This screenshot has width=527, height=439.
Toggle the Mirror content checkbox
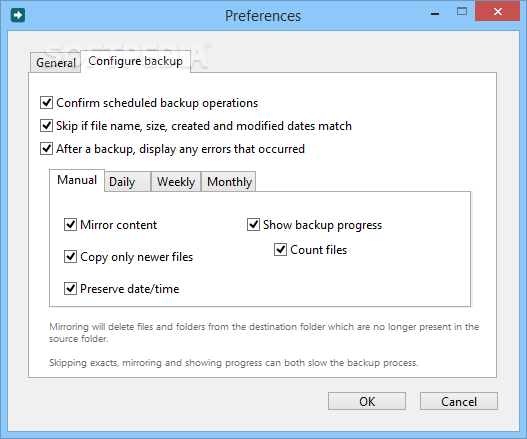tap(70, 224)
